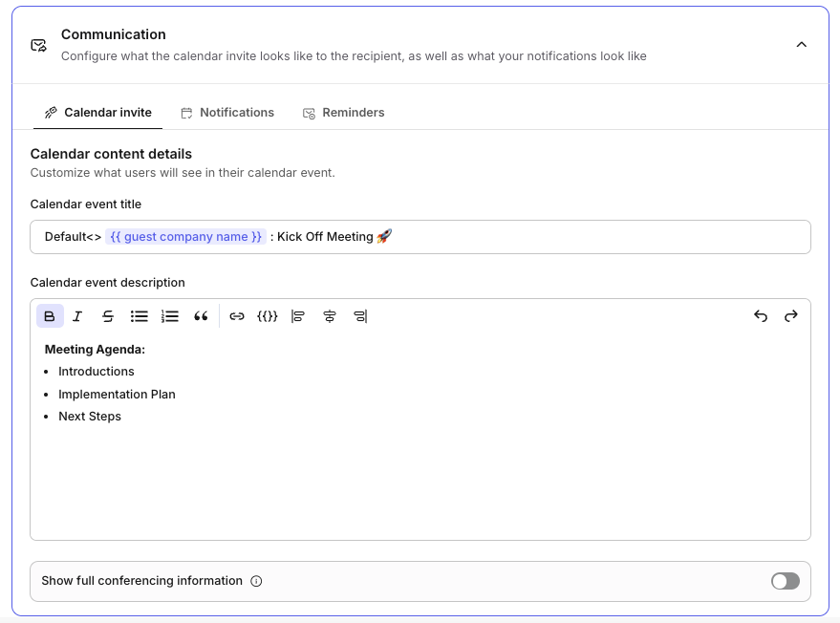Click the Meeting Agenda heading text
Viewport: 840px width, 623px height.
[x=95, y=350]
